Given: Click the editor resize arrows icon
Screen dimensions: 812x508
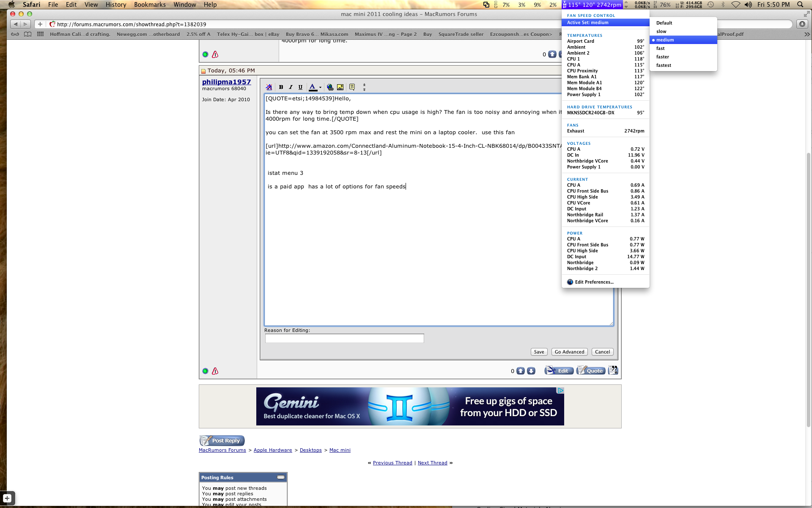Looking at the screenshot, I should (364, 87).
